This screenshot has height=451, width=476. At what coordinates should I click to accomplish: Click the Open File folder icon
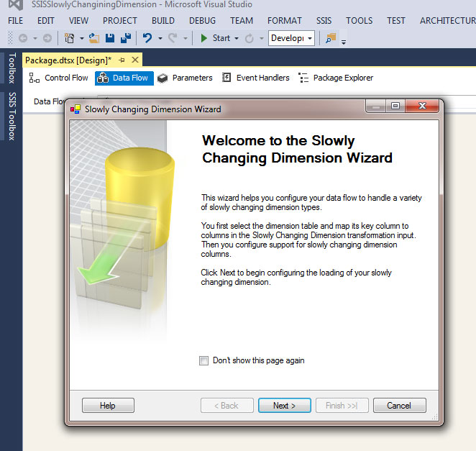pos(94,38)
